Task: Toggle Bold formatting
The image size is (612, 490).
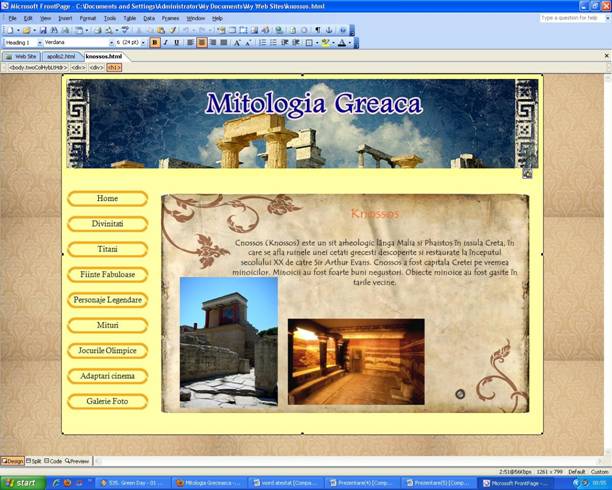Action: coord(155,43)
